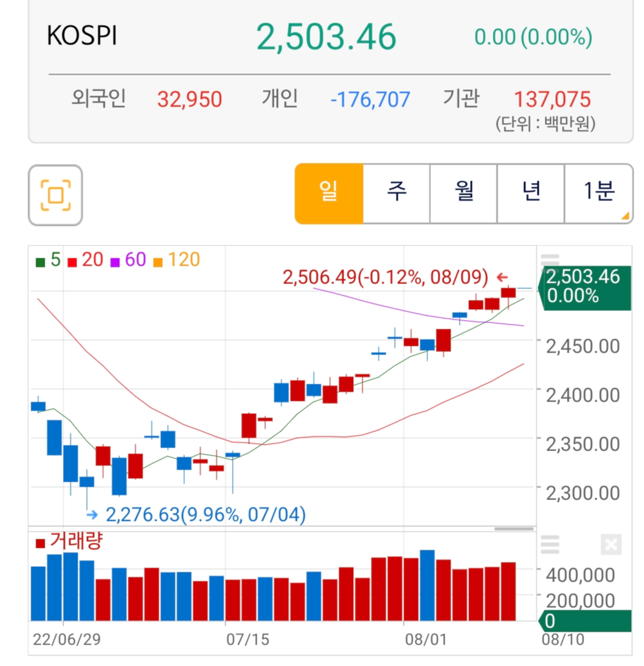Viewport: 644px width, 666px height.
Task: Click the purple 60-day moving average swatch
Action: (114, 263)
